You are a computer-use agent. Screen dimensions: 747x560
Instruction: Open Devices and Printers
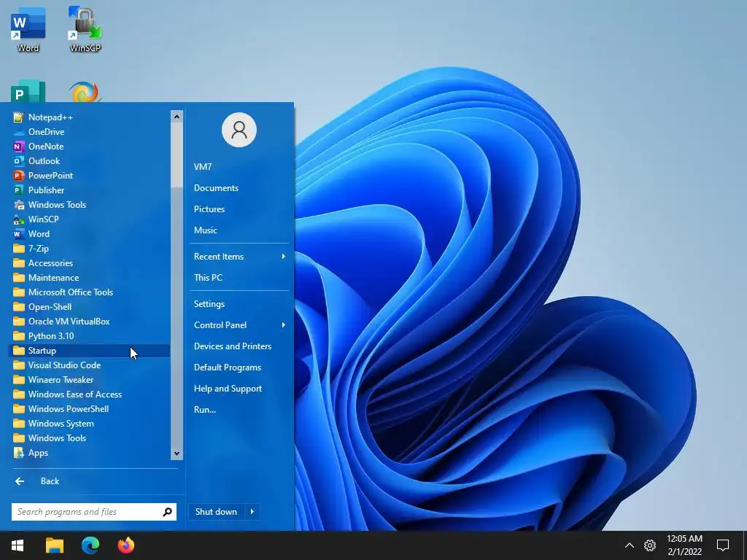point(239,346)
